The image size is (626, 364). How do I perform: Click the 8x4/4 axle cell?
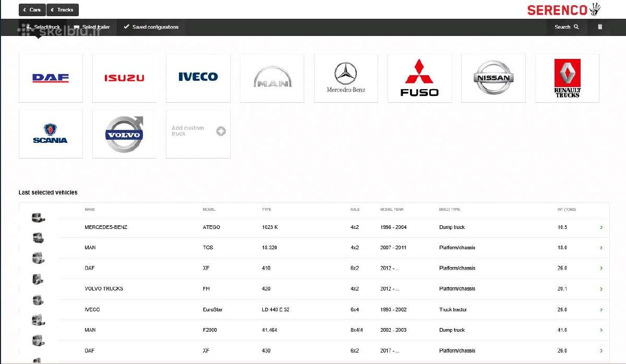point(357,330)
